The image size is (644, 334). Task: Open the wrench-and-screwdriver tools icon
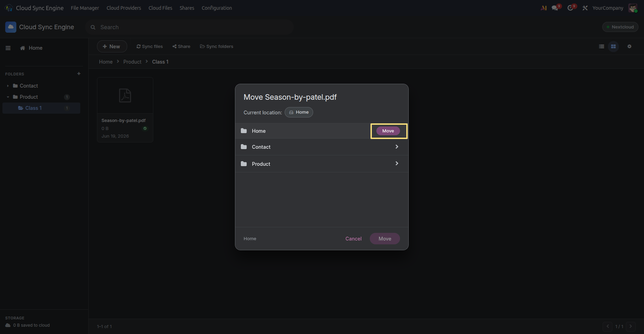585,8
